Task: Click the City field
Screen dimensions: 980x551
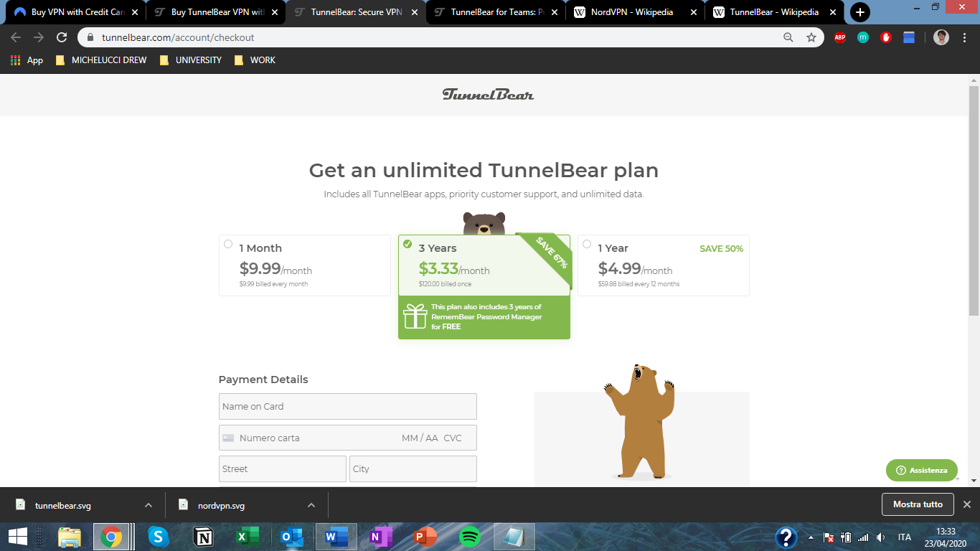Action: point(413,468)
